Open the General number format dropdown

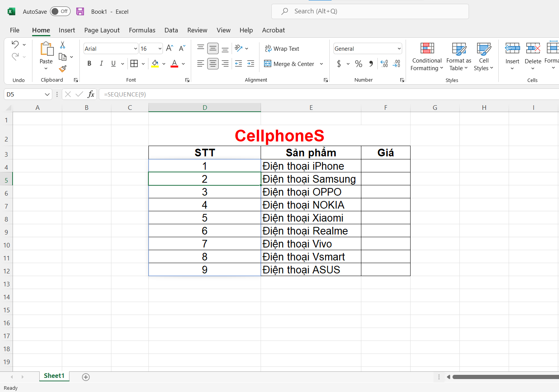(x=399, y=48)
